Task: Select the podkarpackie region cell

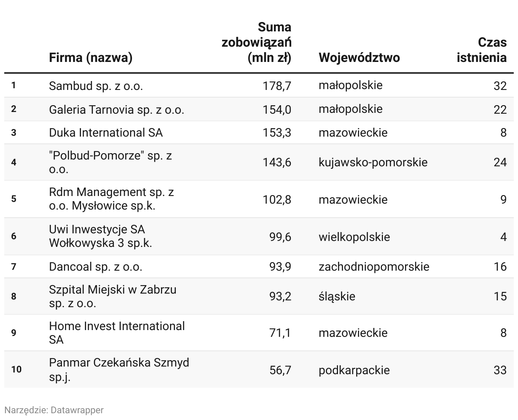Action: tap(354, 370)
